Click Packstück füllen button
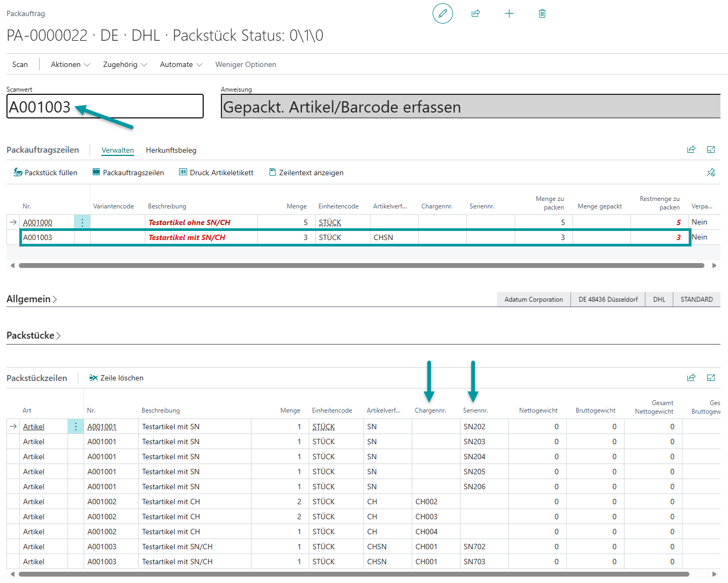728x583 pixels. point(46,173)
